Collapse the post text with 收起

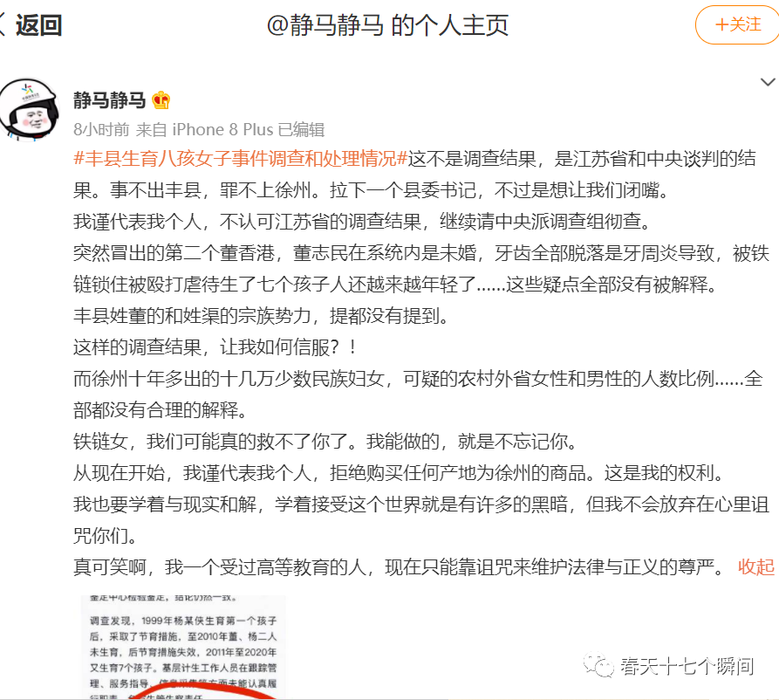pyautogui.click(x=756, y=566)
